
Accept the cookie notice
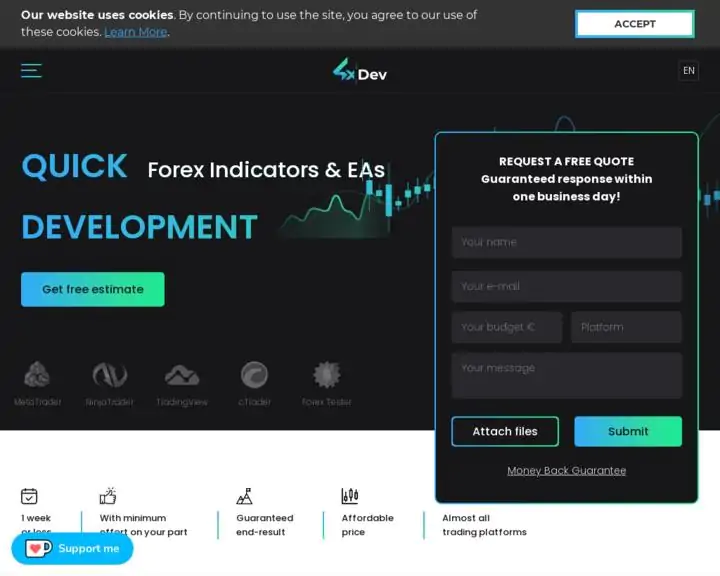(x=634, y=24)
